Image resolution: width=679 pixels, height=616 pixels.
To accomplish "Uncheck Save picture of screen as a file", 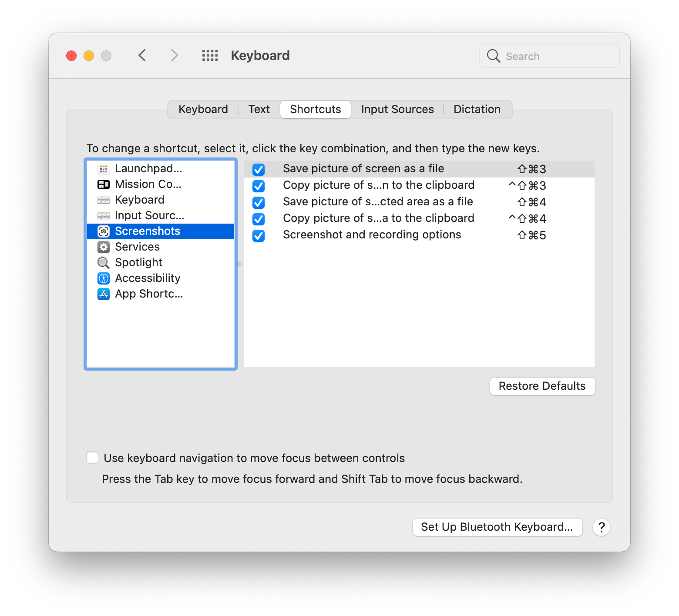I will point(258,169).
